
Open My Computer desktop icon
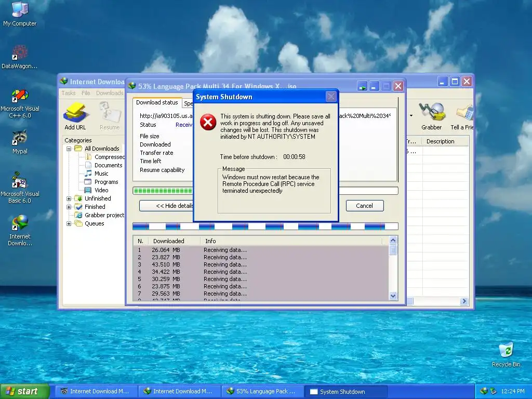tap(20, 14)
